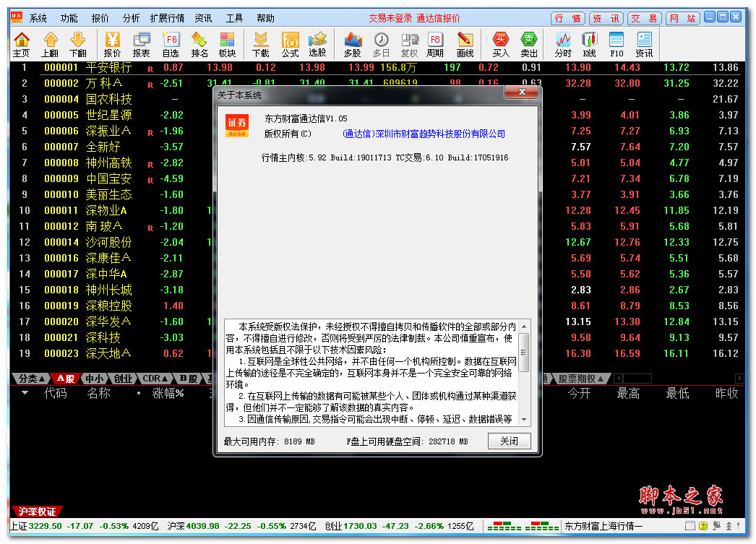Sort by the 涨幅% column header
The height and width of the screenshot is (544, 756).
(x=168, y=393)
